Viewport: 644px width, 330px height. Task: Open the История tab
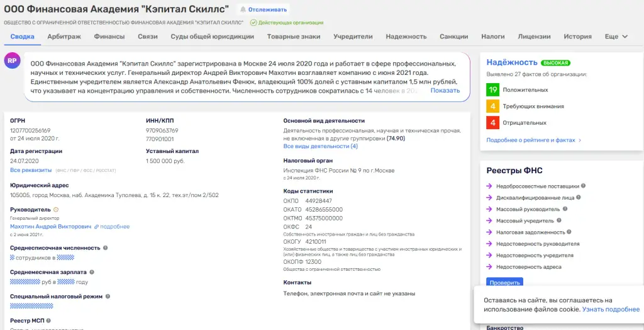(577, 37)
